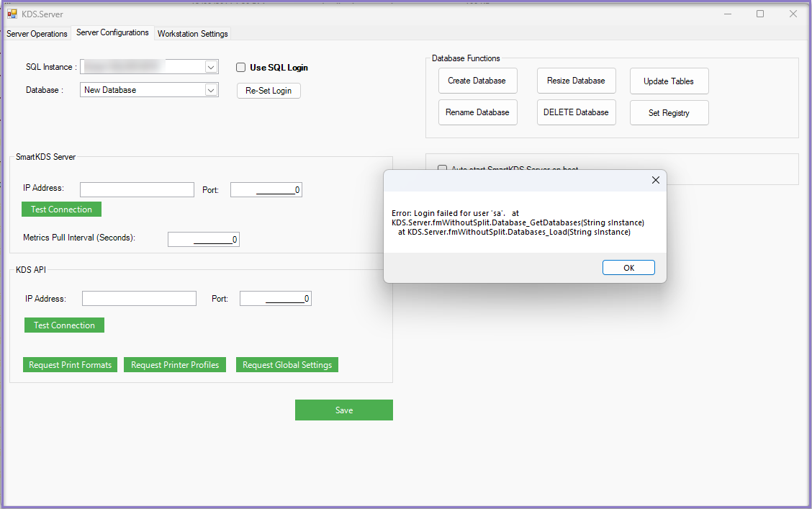
Task: Click the DELETE Database button
Action: click(577, 112)
